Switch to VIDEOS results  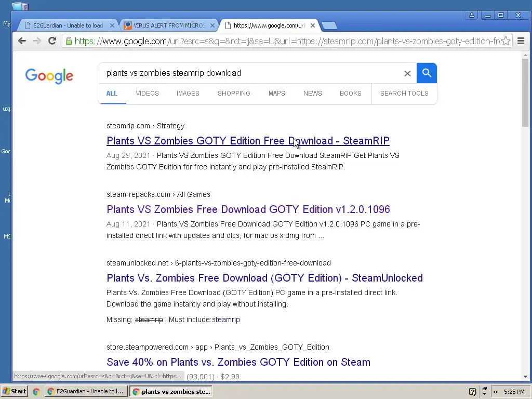click(147, 94)
